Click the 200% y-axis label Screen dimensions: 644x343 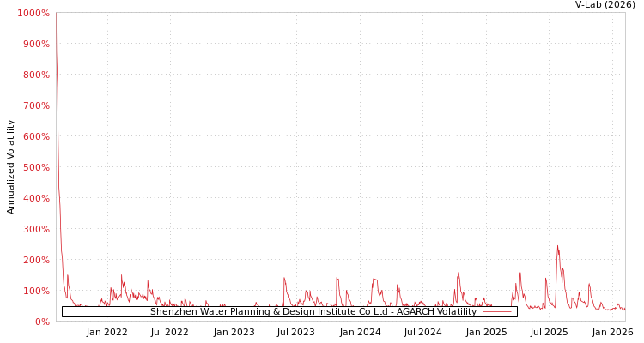pyautogui.click(x=36, y=260)
